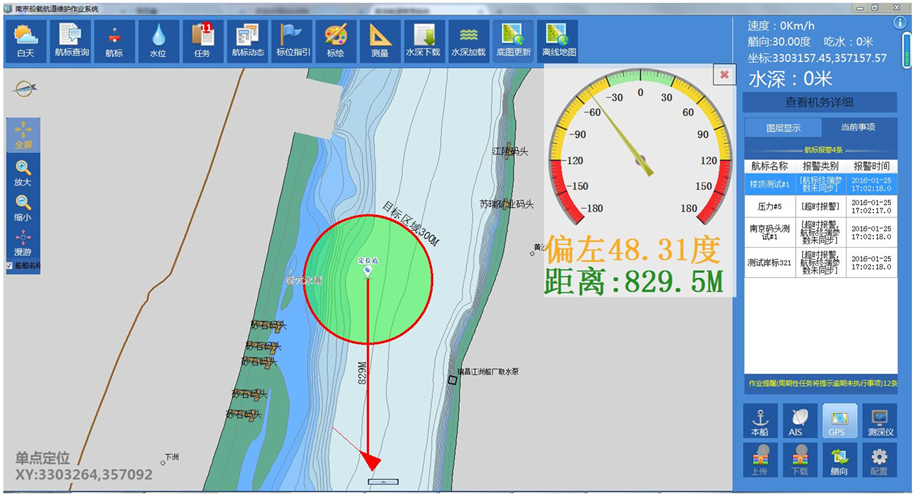Click the 2016-01-25 17:02:17.0 time cell
Screen dimensions: 913x496
tap(872, 206)
